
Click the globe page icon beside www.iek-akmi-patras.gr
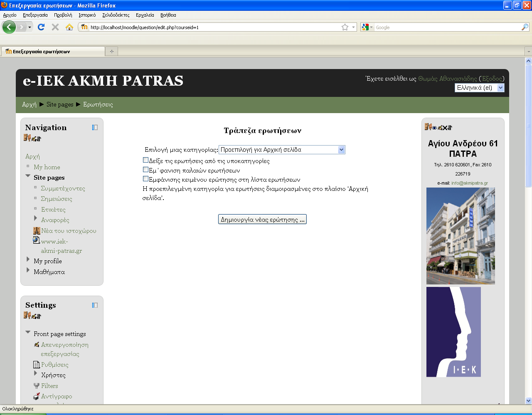click(x=37, y=240)
